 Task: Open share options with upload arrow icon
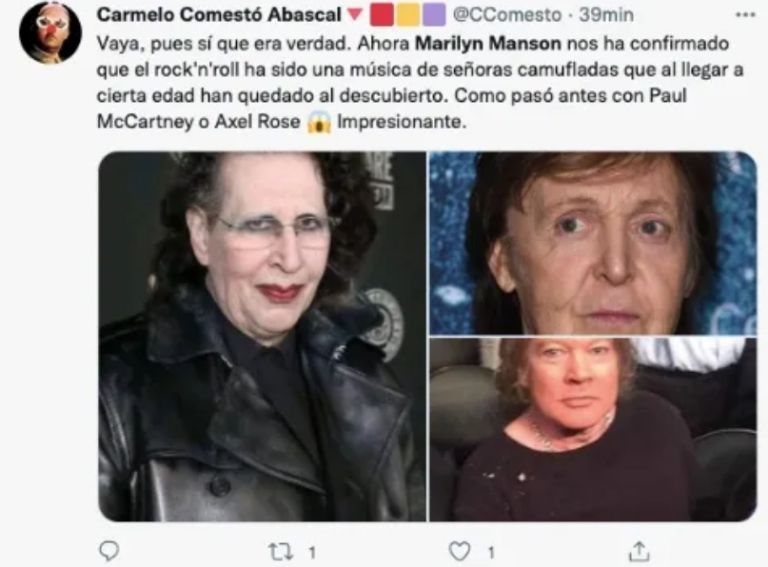click(639, 551)
